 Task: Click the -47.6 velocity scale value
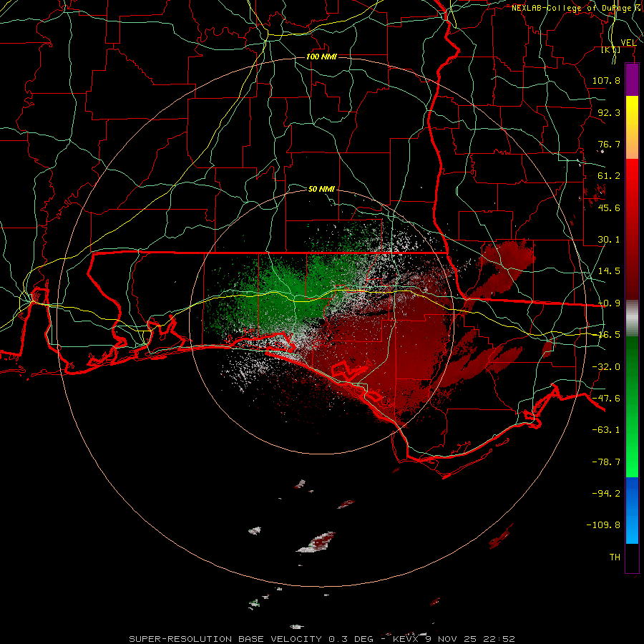tap(606, 399)
